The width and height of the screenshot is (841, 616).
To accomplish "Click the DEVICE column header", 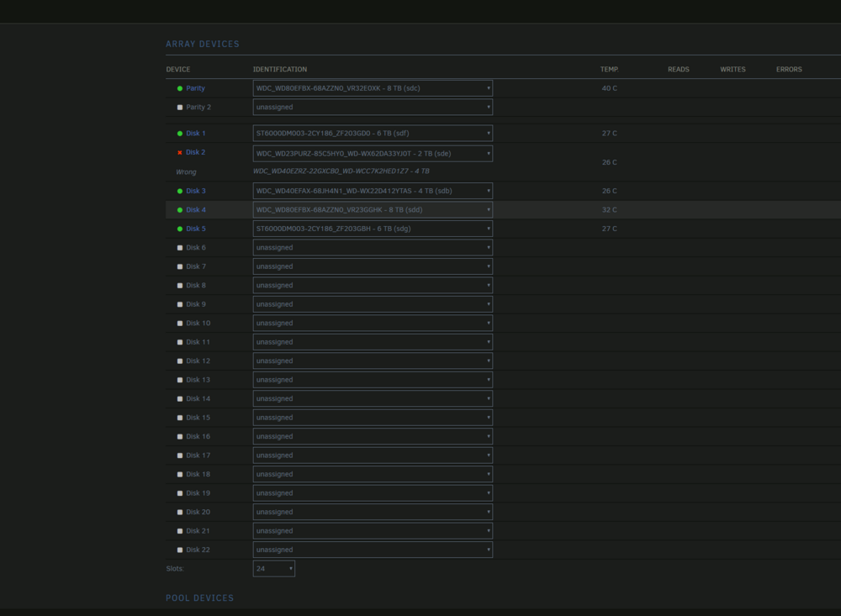I will (178, 70).
